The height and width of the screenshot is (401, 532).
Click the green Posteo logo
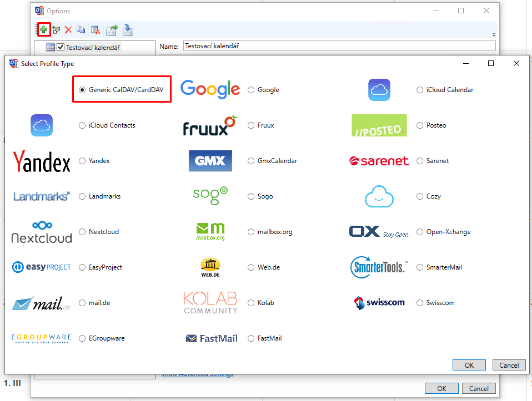click(379, 125)
